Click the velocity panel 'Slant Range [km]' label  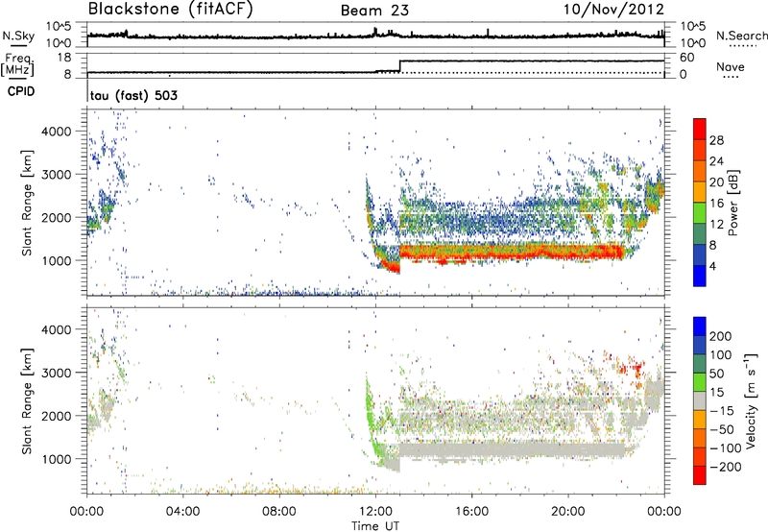pos(27,401)
